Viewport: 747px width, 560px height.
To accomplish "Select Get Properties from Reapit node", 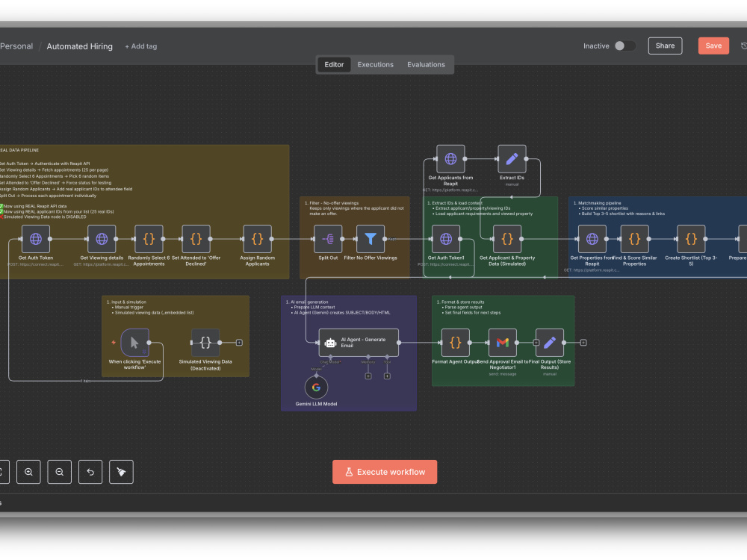I will pyautogui.click(x=592, y=239).
